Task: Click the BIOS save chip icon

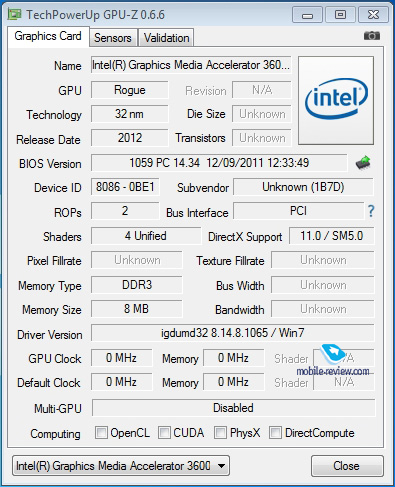Action: click(x=363, y=163)
